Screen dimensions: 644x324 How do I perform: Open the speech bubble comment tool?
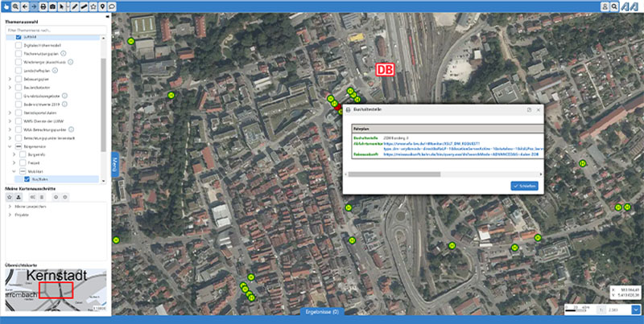click(111, 6)
